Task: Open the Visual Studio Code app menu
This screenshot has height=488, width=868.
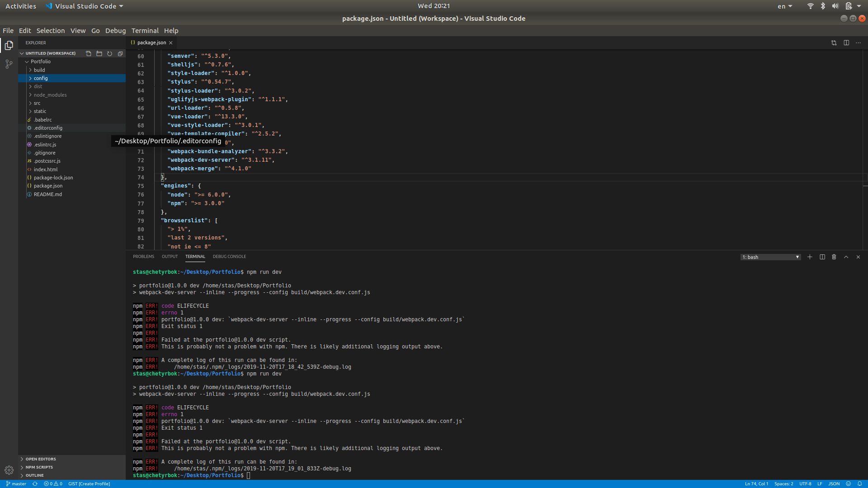Action: 85,6
